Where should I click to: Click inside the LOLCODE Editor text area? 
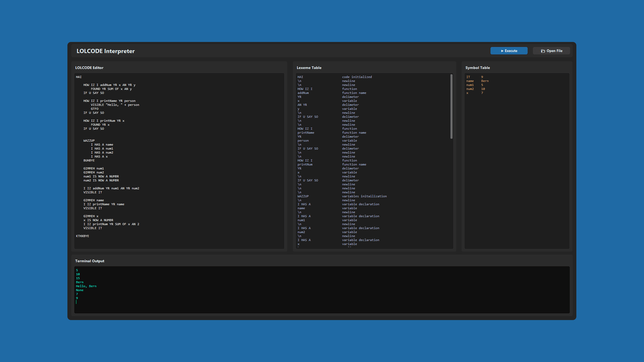[x=179, y=161]
